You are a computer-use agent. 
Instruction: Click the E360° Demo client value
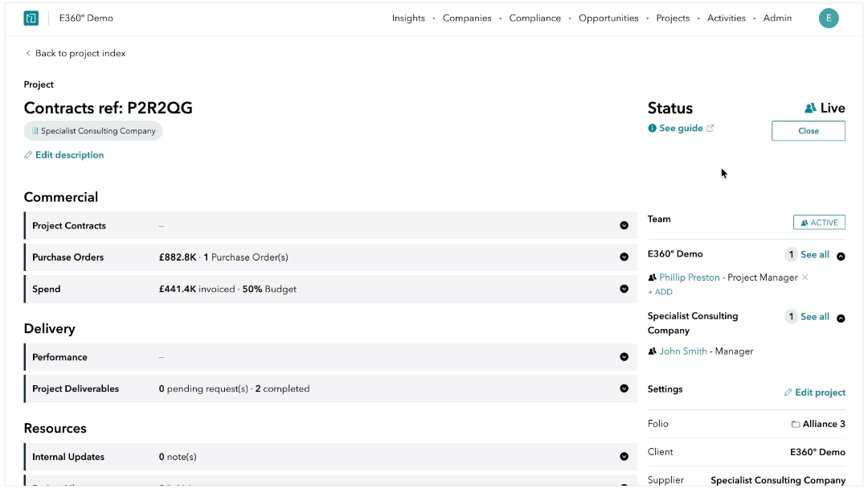pyautogui.click(x=817, y=452)
